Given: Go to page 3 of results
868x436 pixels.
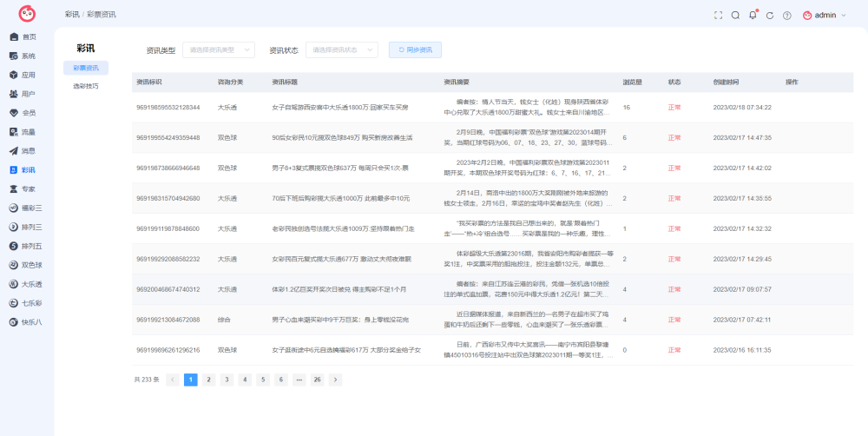Looking at the screenshot, I should [x=227, y=380].
